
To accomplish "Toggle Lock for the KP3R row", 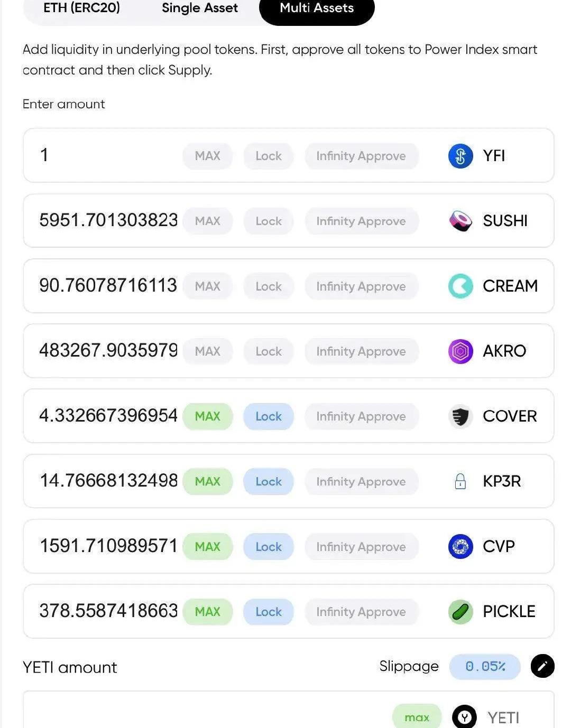I will click(268, 482).
